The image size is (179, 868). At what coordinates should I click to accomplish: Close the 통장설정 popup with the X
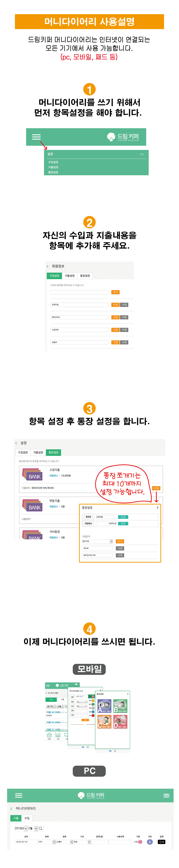[157, 507]
